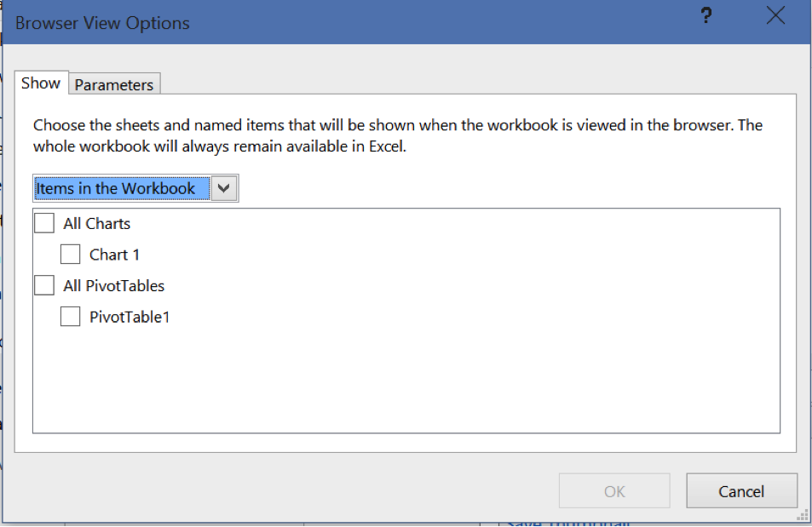Click the resize grip in the dialog corner
This screenshot has height=527, width=812.
802,514
